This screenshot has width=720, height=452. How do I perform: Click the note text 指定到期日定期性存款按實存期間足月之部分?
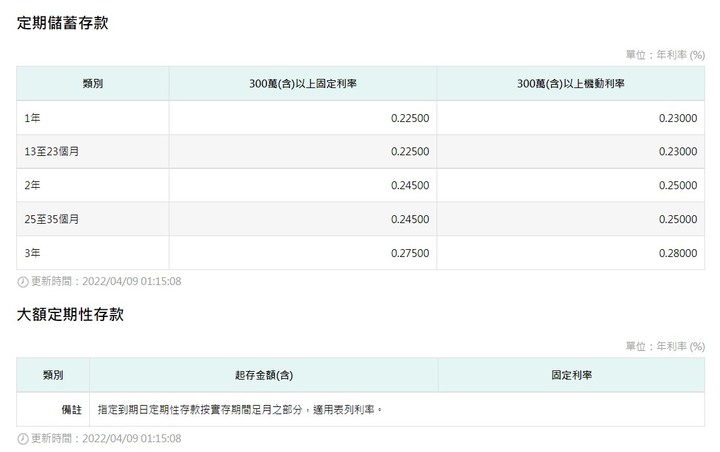click(x=200, y=409)
